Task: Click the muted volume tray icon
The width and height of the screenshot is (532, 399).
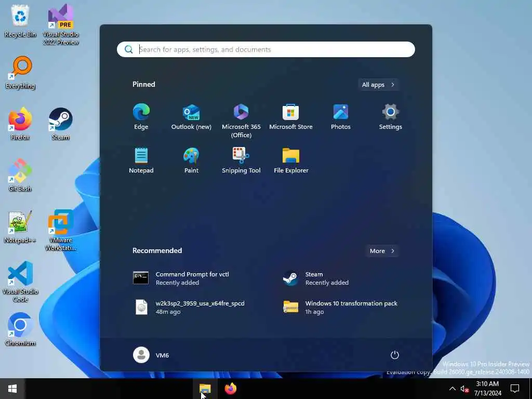Action: click(x=464, y=389)
